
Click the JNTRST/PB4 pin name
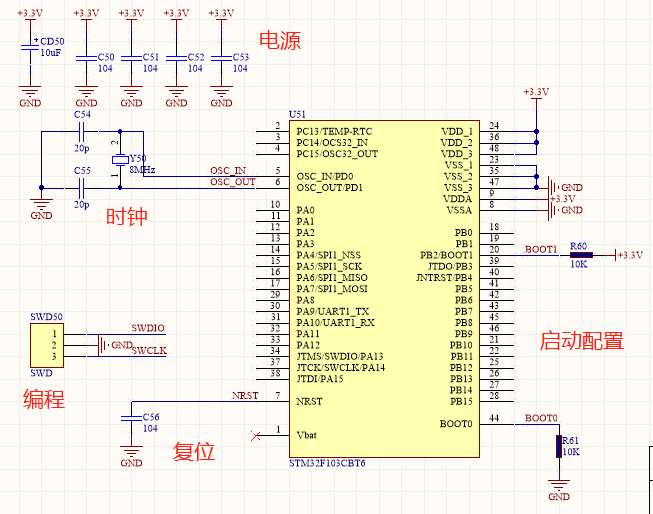(x=444, y=278)
